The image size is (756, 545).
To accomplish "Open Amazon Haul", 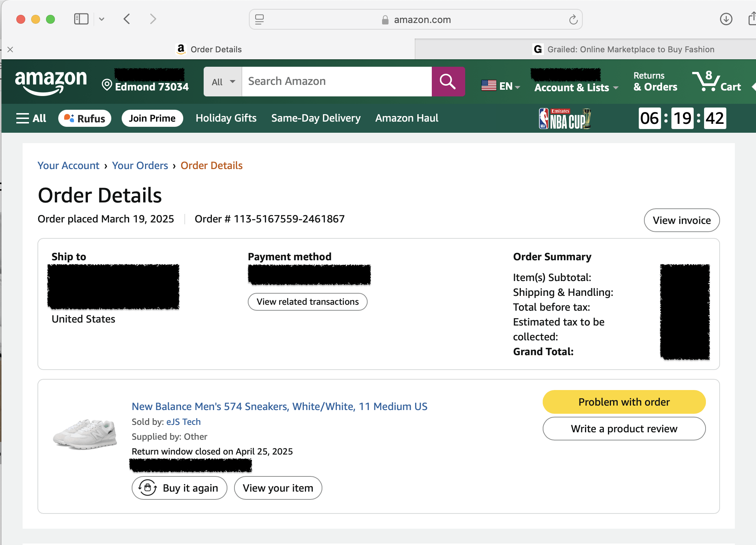I will 407,118.
